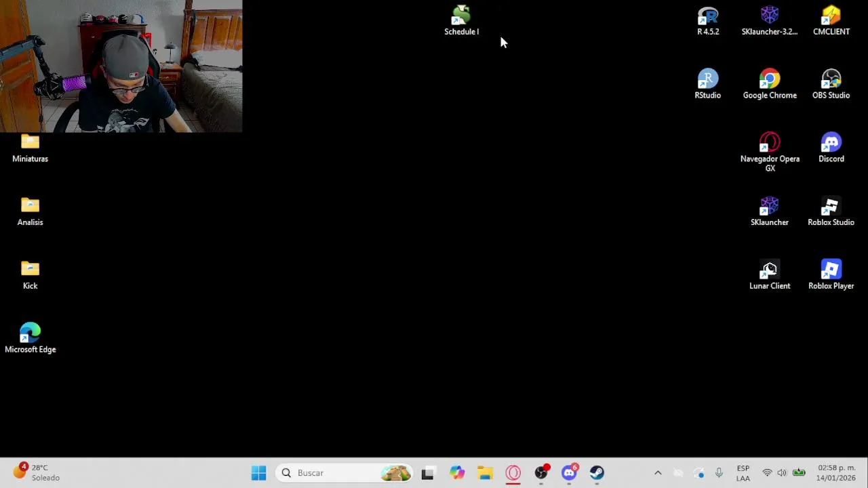Click the microphone tray icon
This screenshot has width=868, height=488.
tap(719, 473)
